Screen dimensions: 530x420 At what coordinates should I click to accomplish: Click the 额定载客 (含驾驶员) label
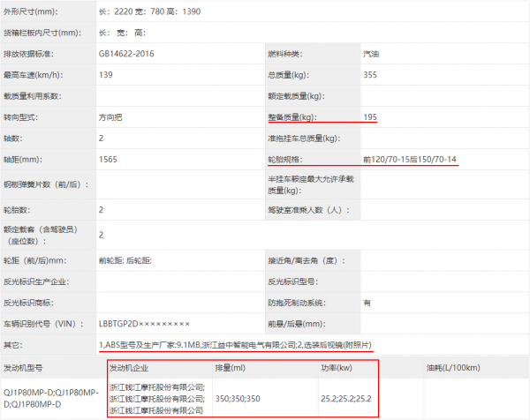[41, 236]
